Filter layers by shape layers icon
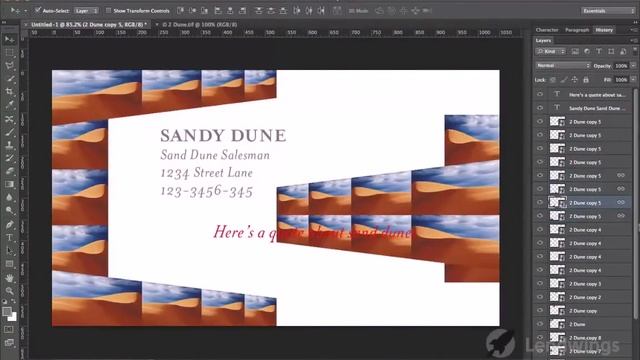The image size is (640, 360). coord(611,51)
